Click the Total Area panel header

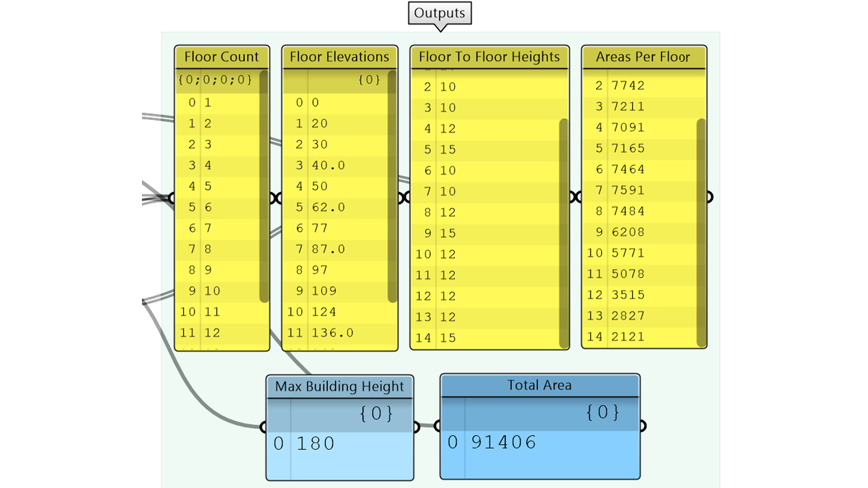click(539, 385)
